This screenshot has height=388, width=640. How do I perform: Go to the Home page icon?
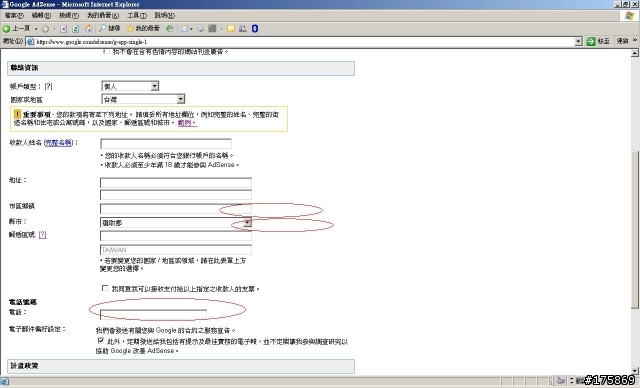coord(88,29)
